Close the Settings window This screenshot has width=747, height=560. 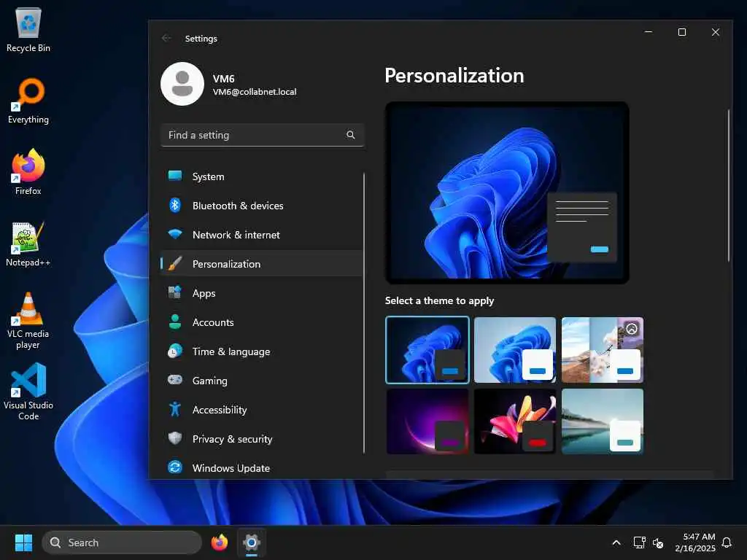(715, 32)
